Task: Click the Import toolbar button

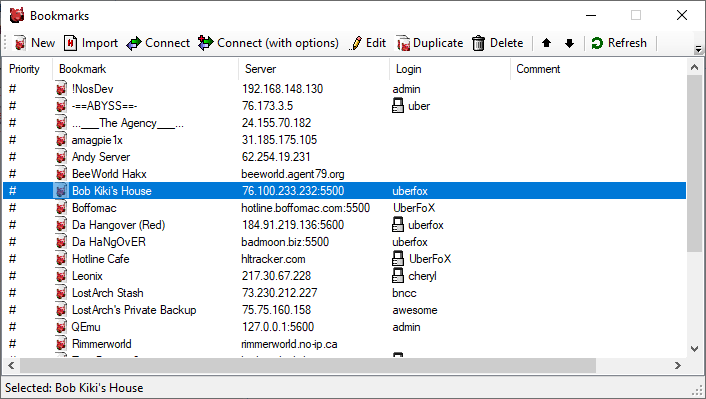Action: (x=91, y=43)
